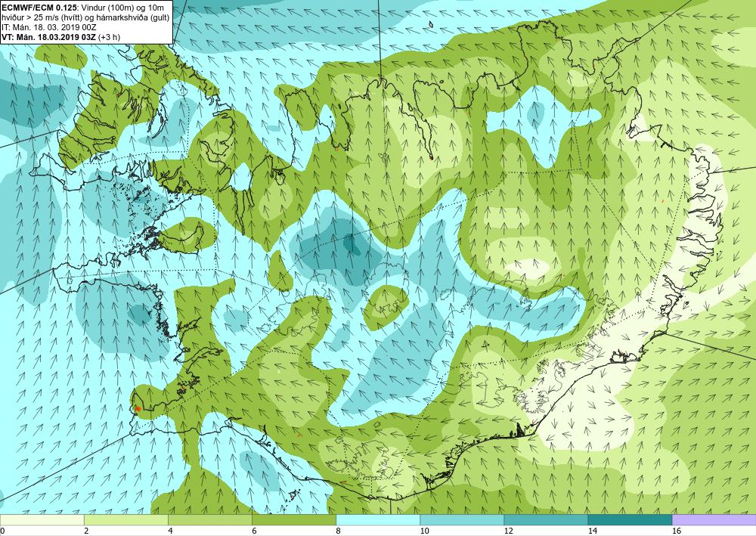
Task: Click the purple legend swatch above 16
Action: coord(714,520)
